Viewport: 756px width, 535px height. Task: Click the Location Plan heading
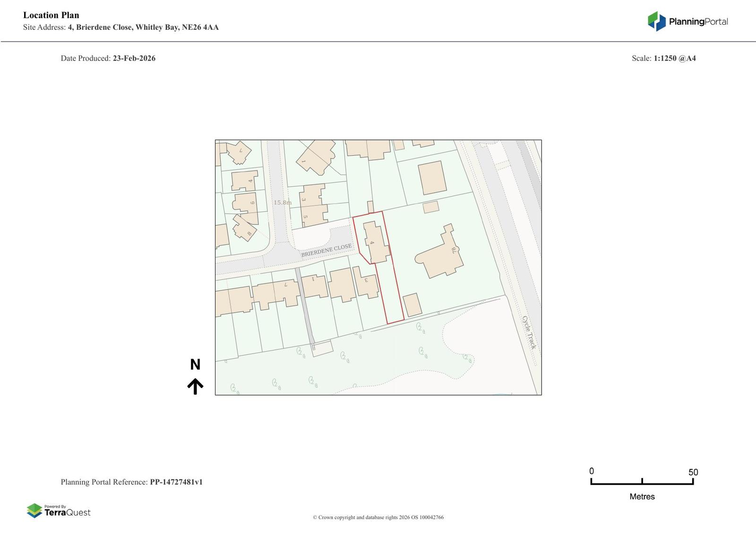(x=51, y=15)
